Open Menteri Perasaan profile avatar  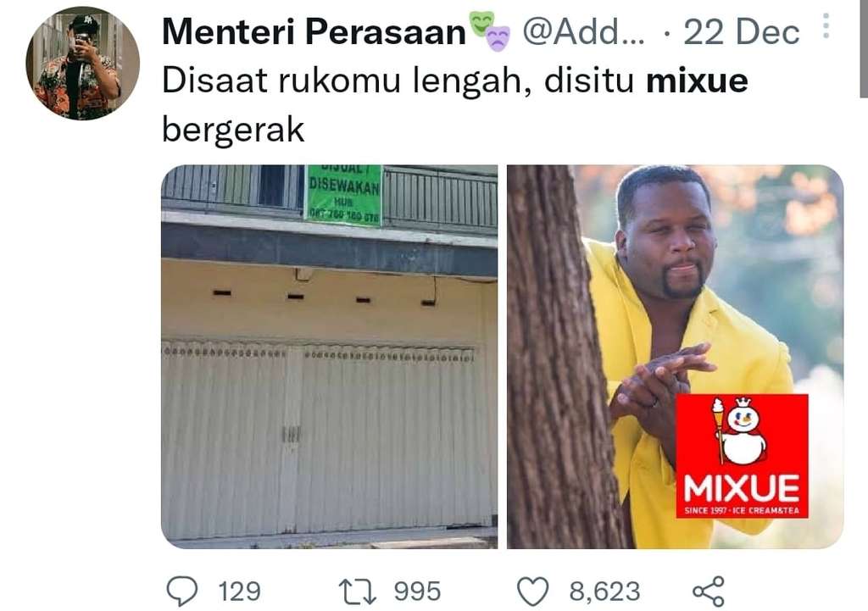(x=82, y=63)
